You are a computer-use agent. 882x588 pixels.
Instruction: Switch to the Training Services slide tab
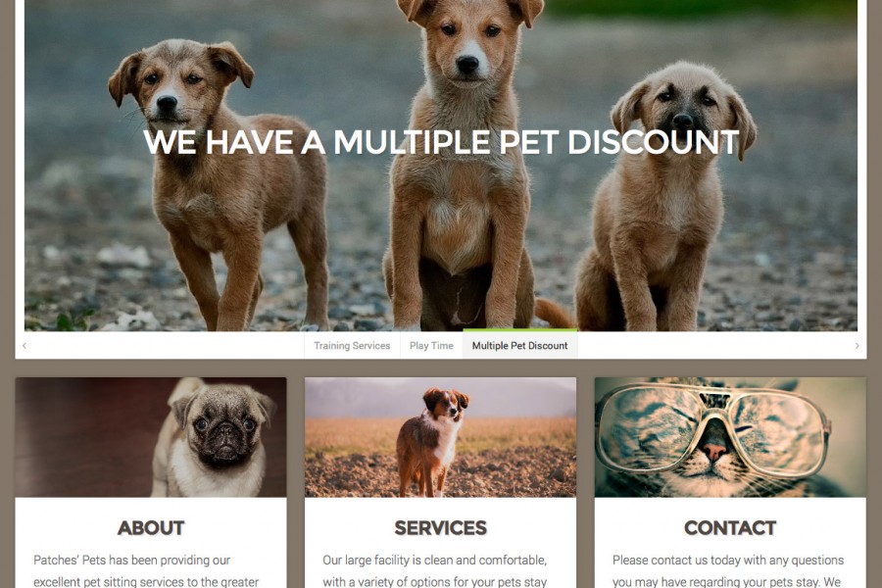click(352, 346)
